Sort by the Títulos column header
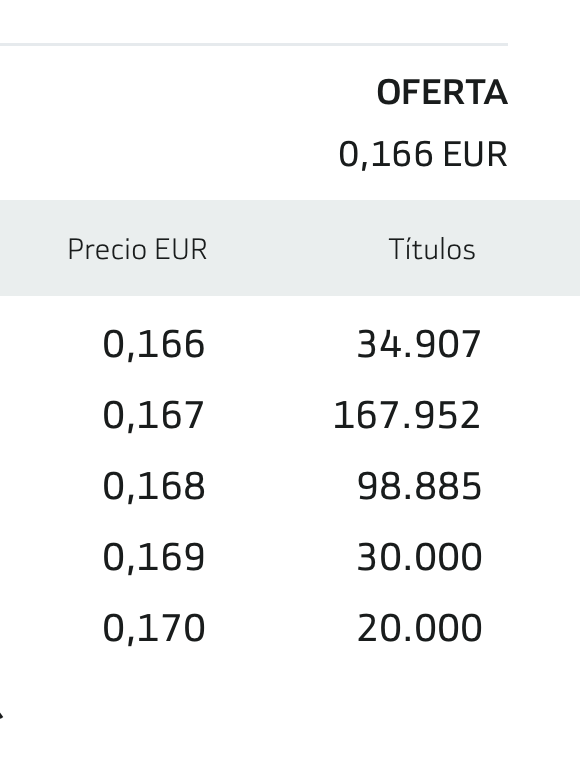Screen dimensions: 580x765 click(432, 249)
